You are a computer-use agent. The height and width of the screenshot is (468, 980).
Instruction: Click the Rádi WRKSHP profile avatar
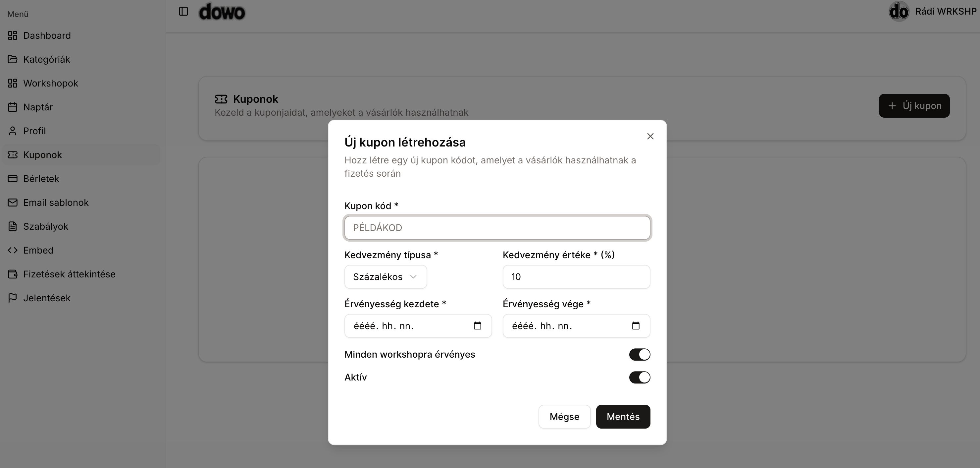(x=899, y=11)
